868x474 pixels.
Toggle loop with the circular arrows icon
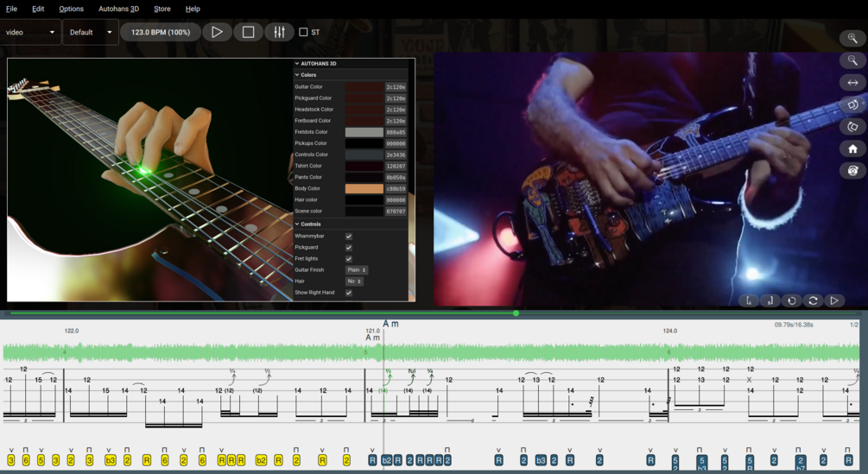coord(813,300)
